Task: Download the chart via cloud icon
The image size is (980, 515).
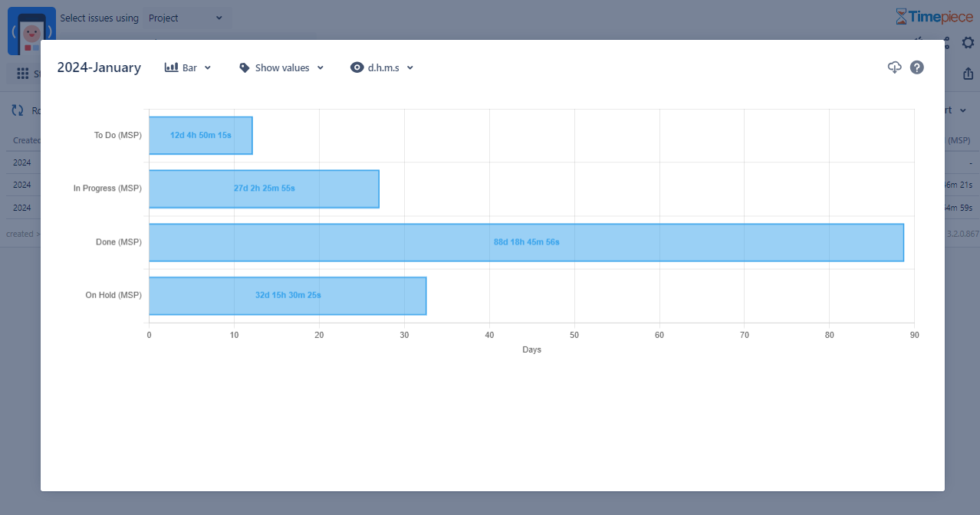Action: pos(894,67)
